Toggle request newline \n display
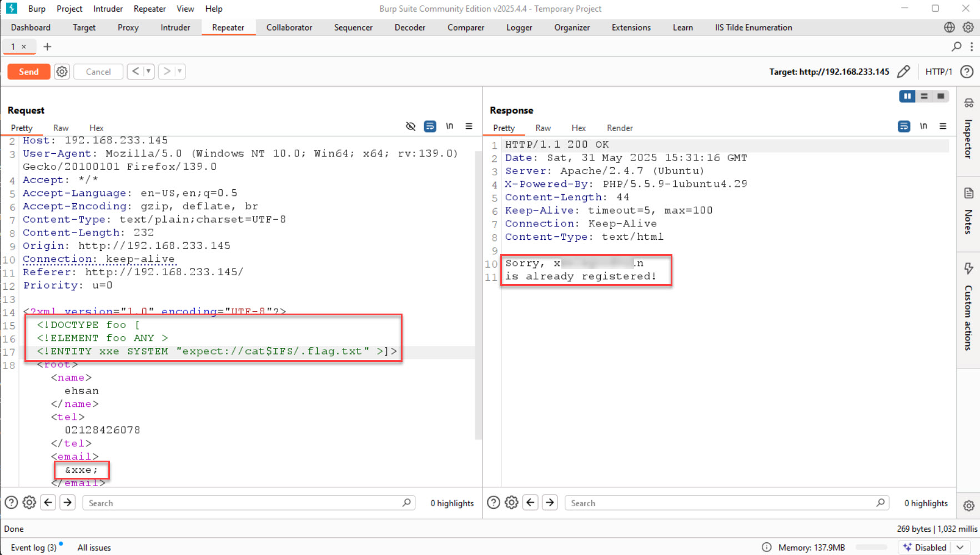Image resolution: width=980 pixels, height=555 pixels. pos(450,127)
